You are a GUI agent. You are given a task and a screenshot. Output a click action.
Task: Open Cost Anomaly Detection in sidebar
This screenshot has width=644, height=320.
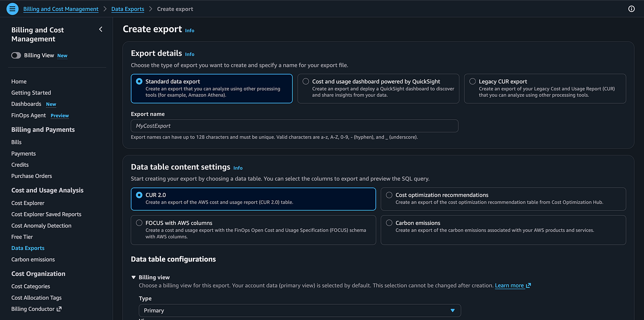(x=41, y=226)
